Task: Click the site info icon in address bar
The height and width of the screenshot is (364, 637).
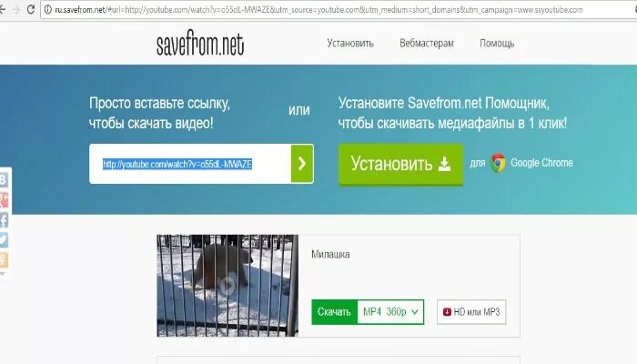Action: click(48, 10)
